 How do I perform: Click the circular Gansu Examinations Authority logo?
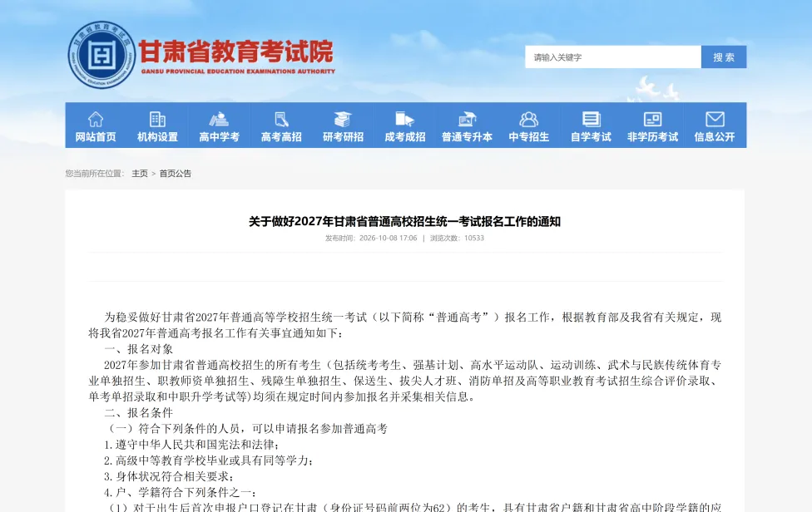pos(101,55)
